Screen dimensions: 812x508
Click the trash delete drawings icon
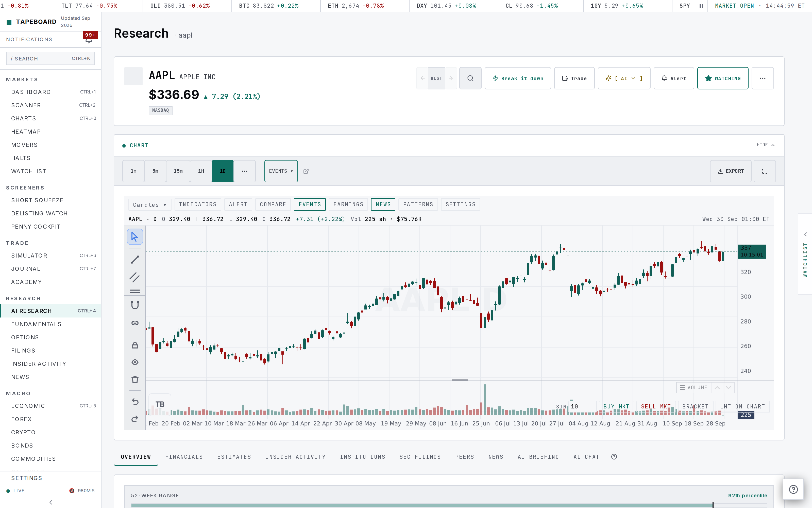135,380
